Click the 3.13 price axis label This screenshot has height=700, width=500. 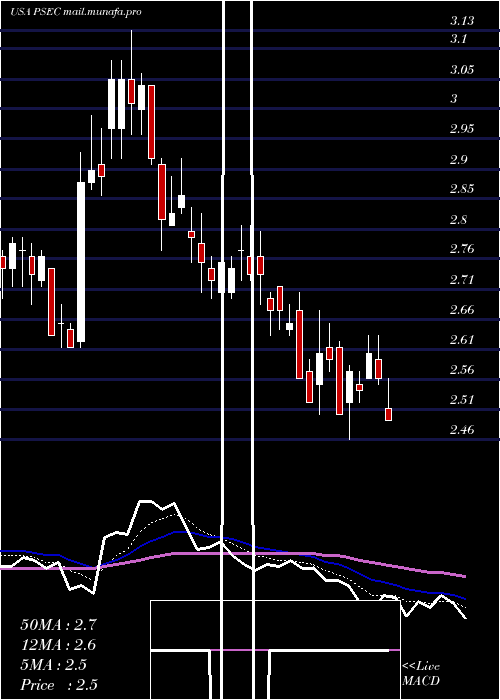[x=462, y=21]
